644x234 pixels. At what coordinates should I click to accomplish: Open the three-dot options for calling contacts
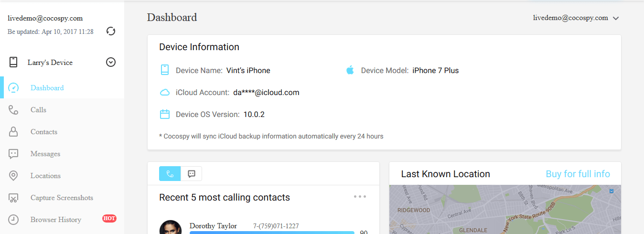pos(360,196)
